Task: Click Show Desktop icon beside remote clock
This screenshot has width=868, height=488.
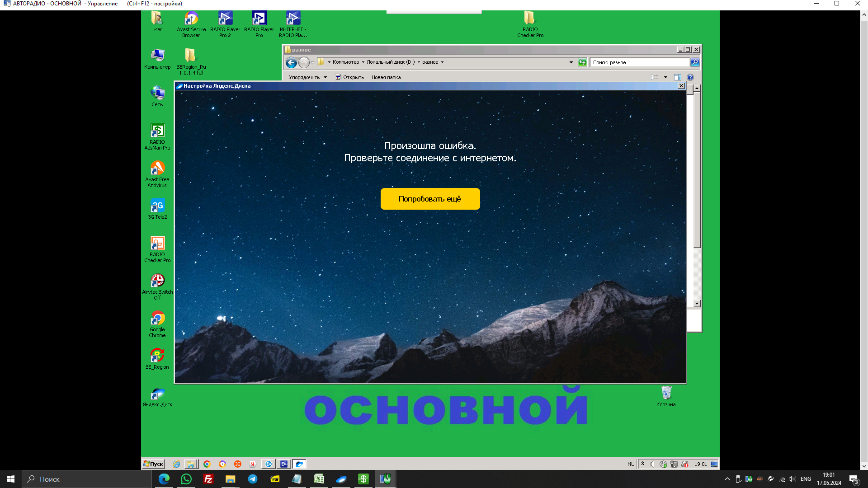Action: 714,464
